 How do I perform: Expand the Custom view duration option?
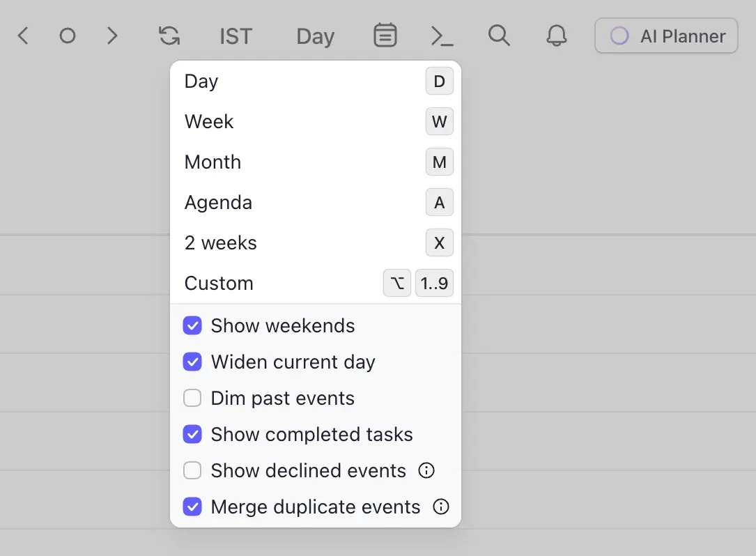(218, 283)
